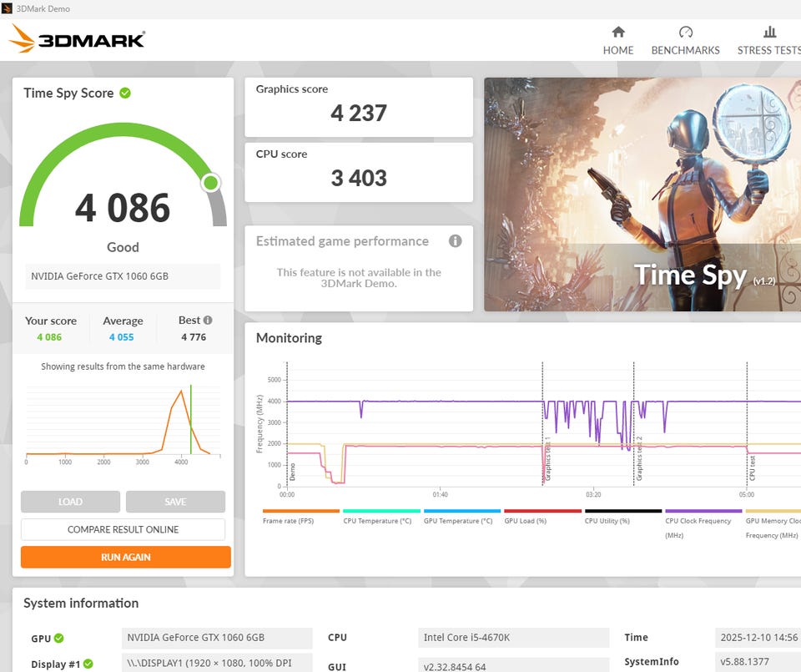
Task: Click the Average score value 4 055
Action: tap(121, 337)
